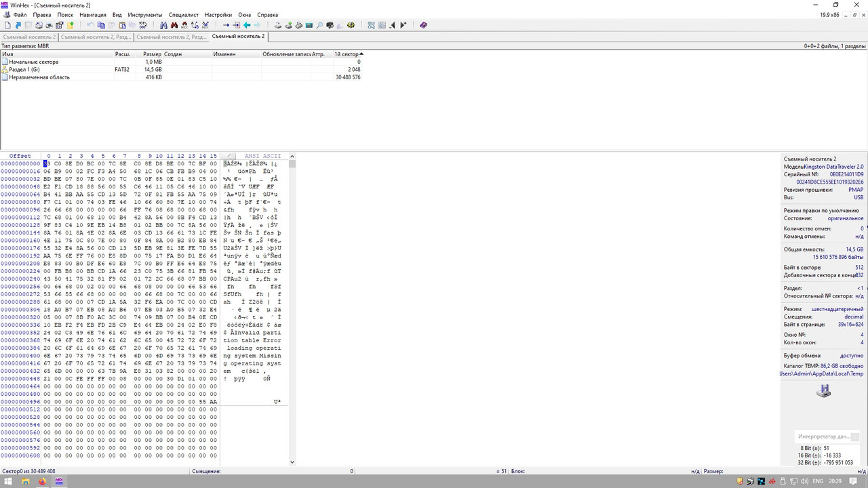Click the Создан column header

pos(188,54)
